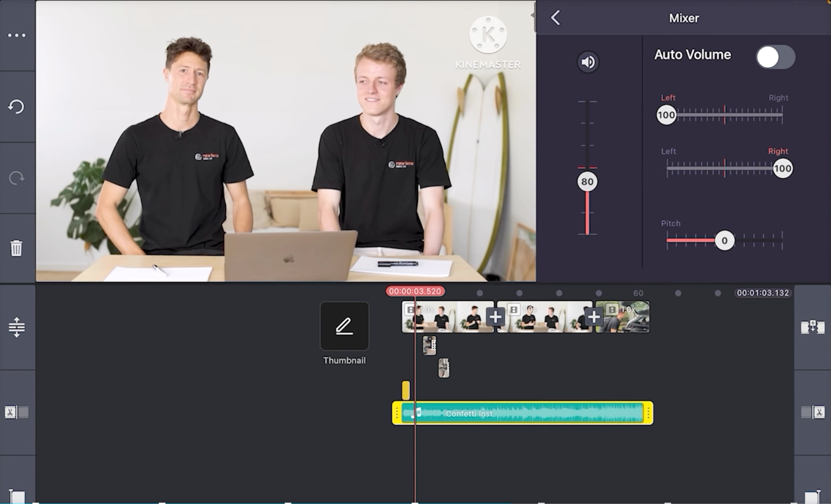Viewport: 831px width, 504px height.
Task: Open the overflow options menu
Action: 17,35
